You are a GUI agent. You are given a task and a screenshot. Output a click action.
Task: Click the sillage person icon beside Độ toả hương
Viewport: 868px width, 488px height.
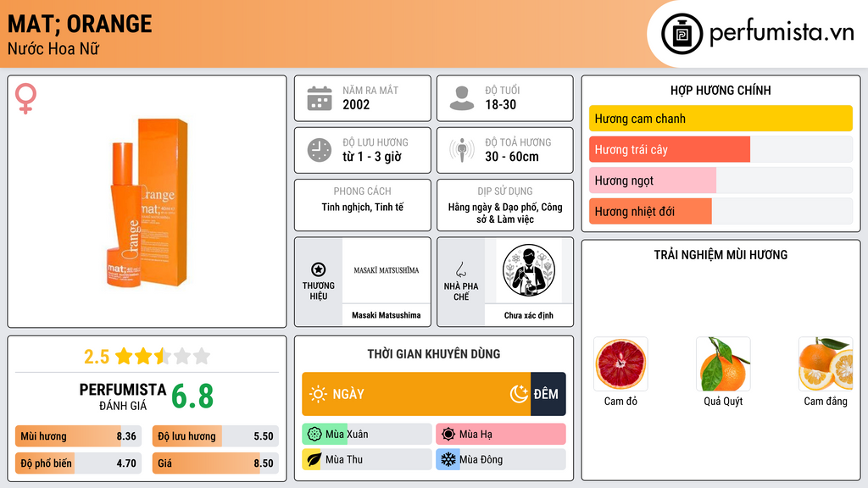click(462, 150)
